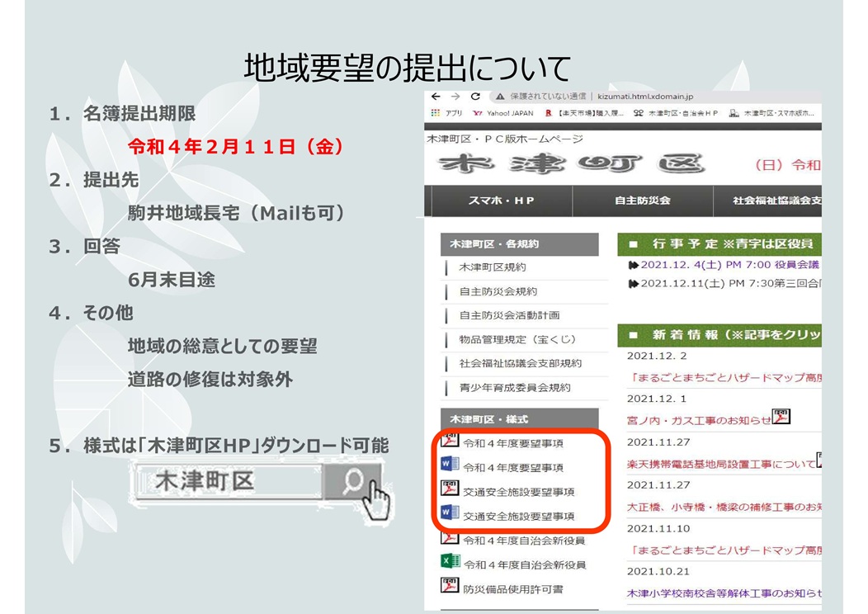The image size is (868, 614).
Task: Open the 社会福祉協議会支部 navigation tab
Action: pos(776,201)
